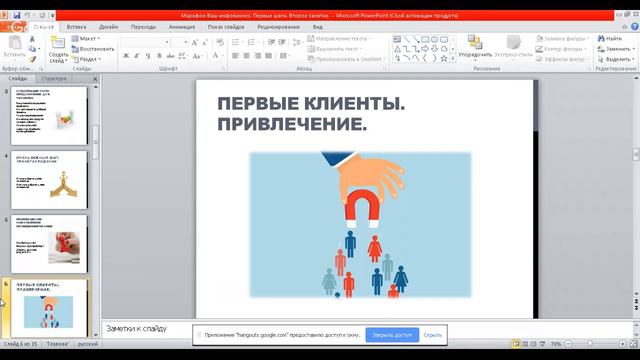Pick the rectangle shape in the gallery
Image resolution: width=640 pixels, height=360 pixels.
(x=425, y=39)
